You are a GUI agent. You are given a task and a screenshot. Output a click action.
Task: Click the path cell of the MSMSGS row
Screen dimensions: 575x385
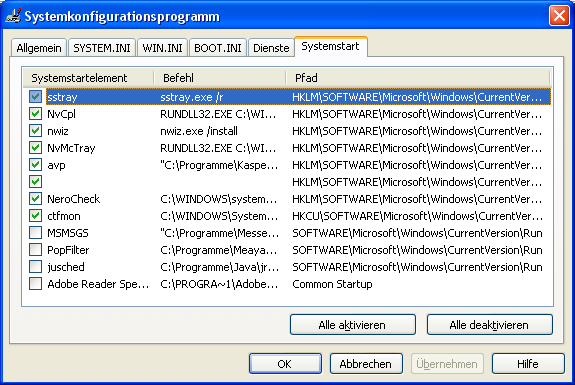tap(417, 233)
